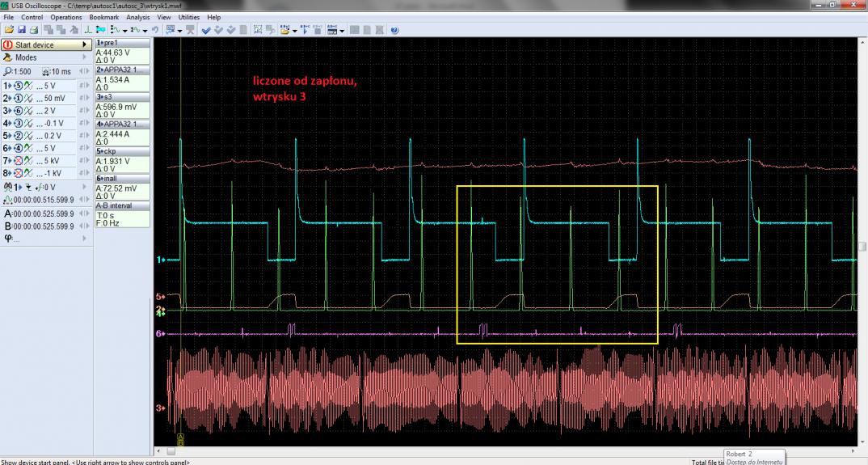
Task: Click the undo arrow toolbar icon
Action: (x=154, y=30)
